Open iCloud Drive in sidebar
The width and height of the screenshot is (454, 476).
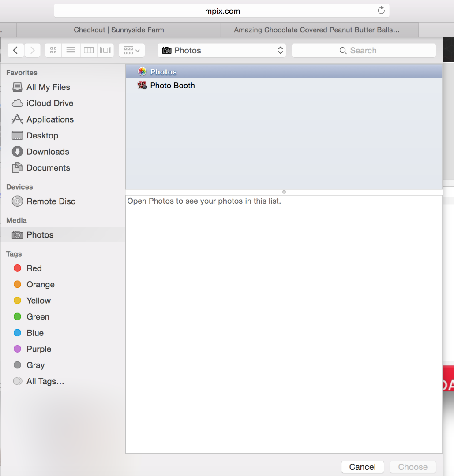pyautogui.click(x=63, y=103)
